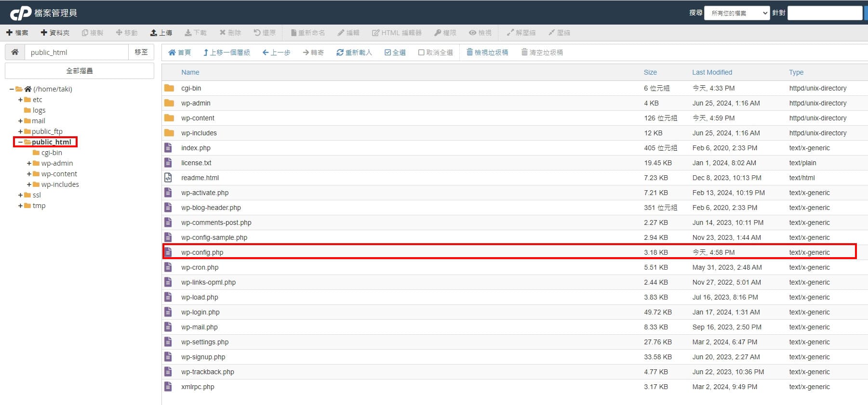This screenshot has height=405, width=868.
Task: Expand wp-admin in the folder tree
Action: pyautogui.click(x=29, y=163)
